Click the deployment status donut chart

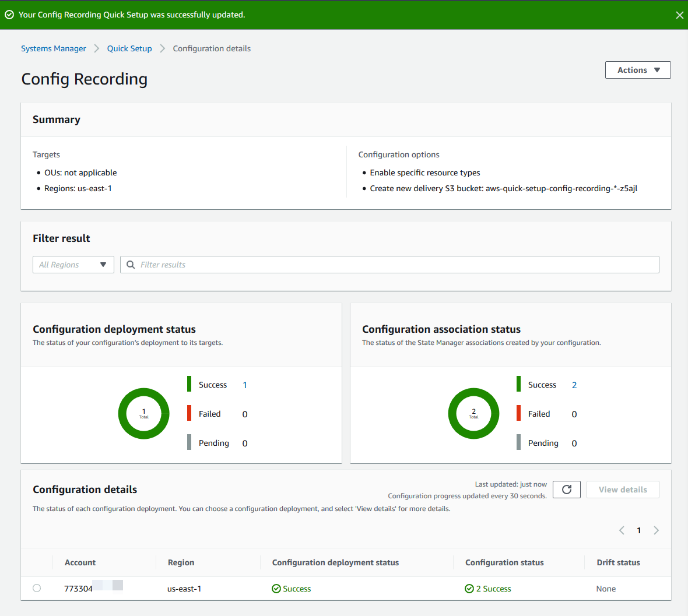click(144, 413)
